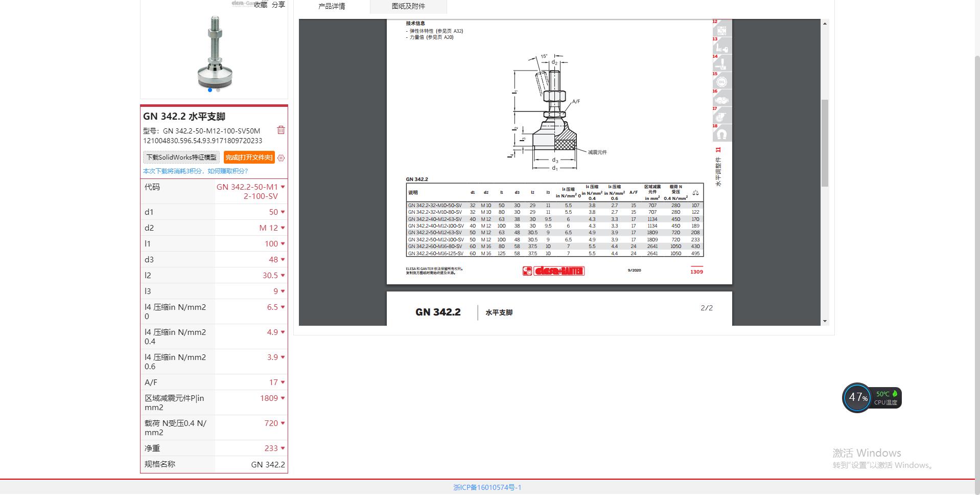
Task: Click the leveling foot product thumbnail
Action: pos(215,52)
